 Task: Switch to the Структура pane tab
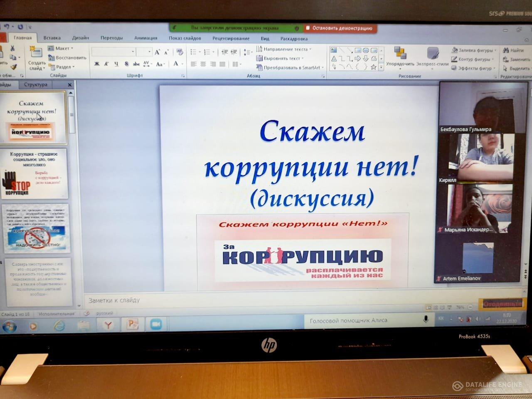click(36, 85)
